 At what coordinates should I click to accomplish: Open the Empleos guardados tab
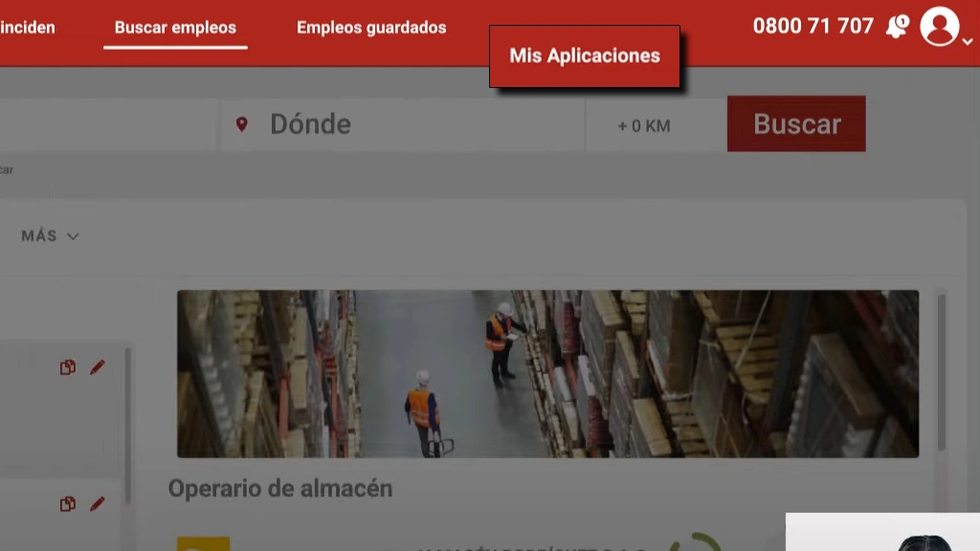click(371, 28)
